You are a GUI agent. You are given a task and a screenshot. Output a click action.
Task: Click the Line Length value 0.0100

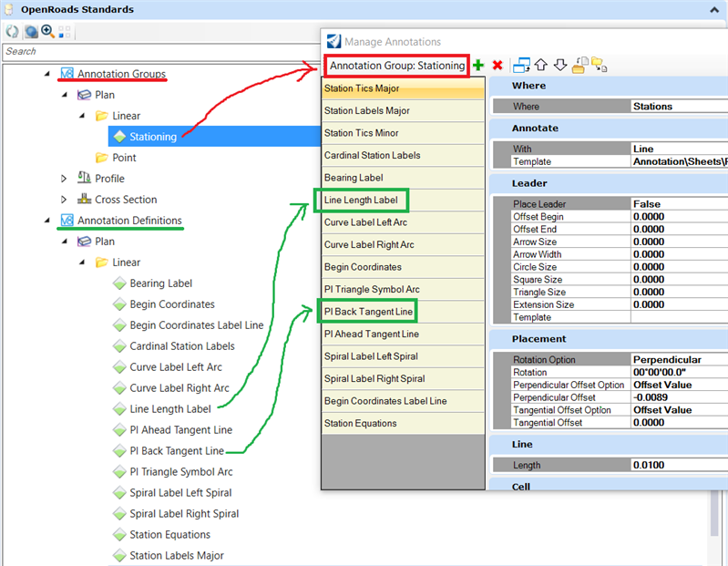679,465
